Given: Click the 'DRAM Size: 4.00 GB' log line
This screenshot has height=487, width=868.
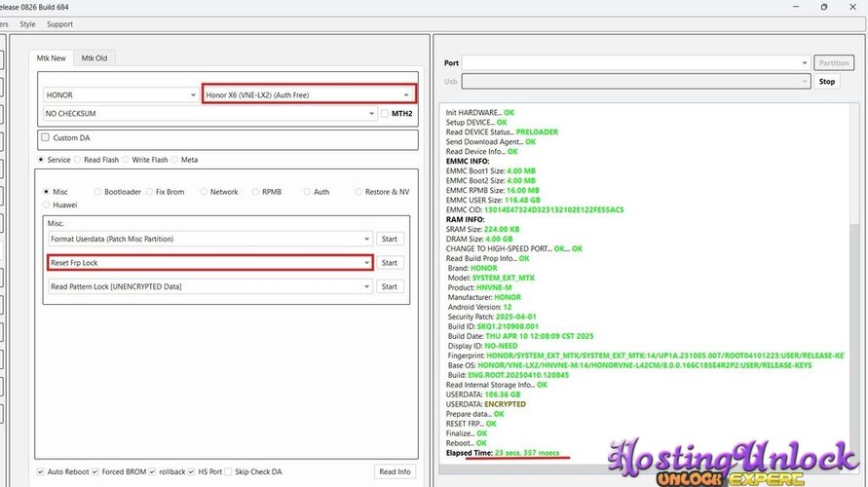Looking at the screenshot, I should pos(479,239).
